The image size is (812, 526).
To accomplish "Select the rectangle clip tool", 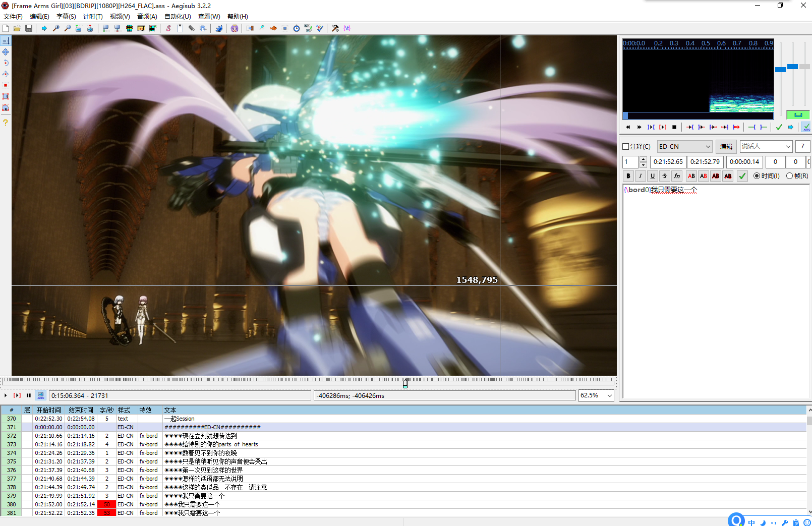I will [6, 96].
